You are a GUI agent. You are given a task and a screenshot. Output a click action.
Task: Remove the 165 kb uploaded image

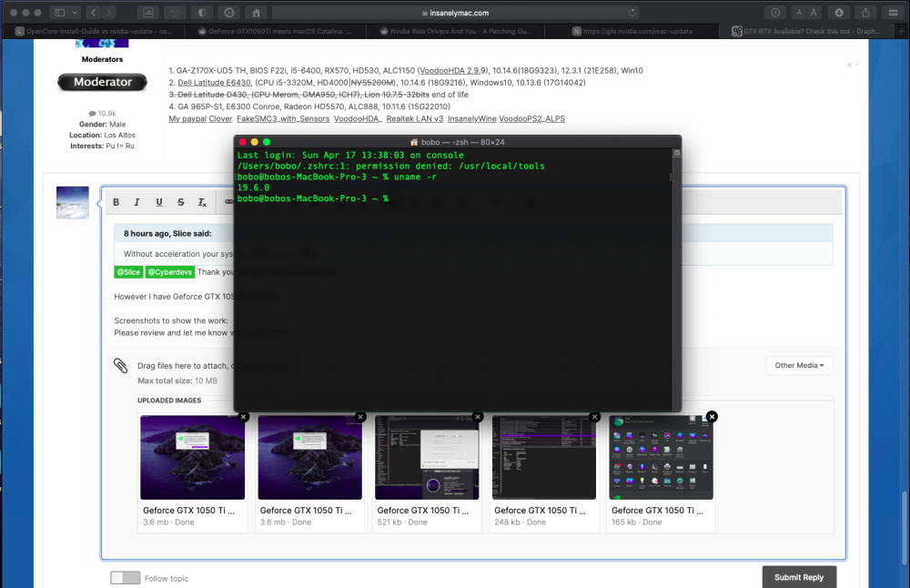713,417
